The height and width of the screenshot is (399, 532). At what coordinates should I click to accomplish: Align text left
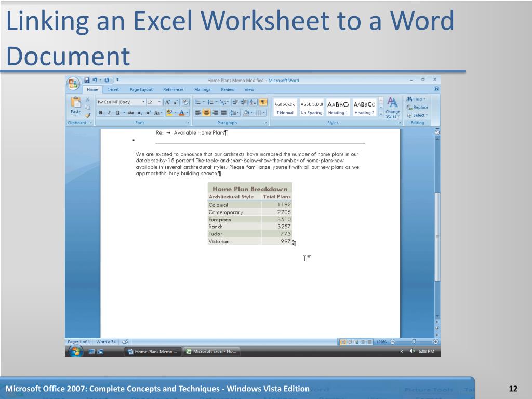[198, 113]
